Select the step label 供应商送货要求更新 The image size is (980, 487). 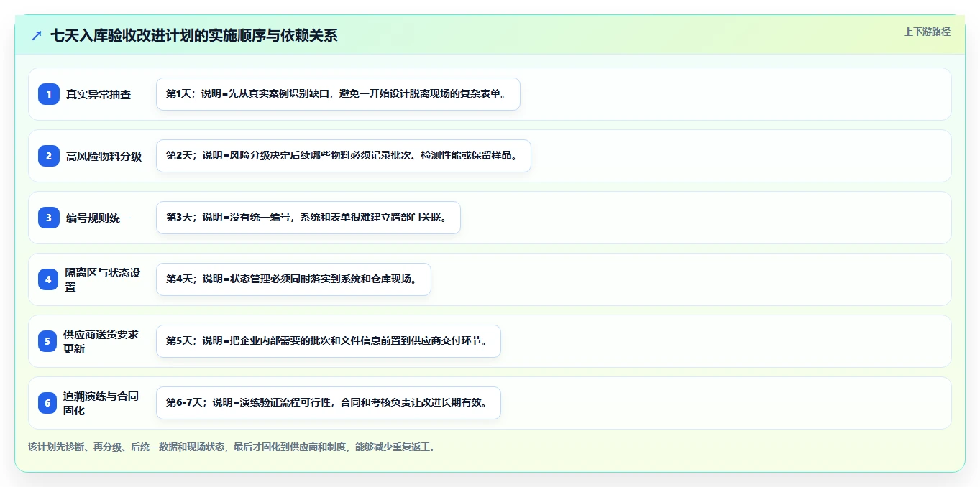click(101, 341)
